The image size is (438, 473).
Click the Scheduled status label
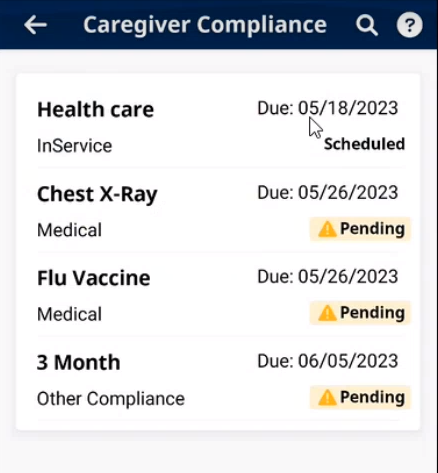(x=364, y=144)
